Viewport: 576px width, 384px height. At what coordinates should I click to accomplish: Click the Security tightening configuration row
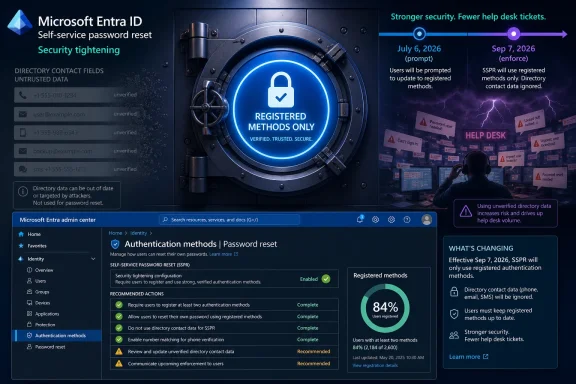(x=224, y=279)
